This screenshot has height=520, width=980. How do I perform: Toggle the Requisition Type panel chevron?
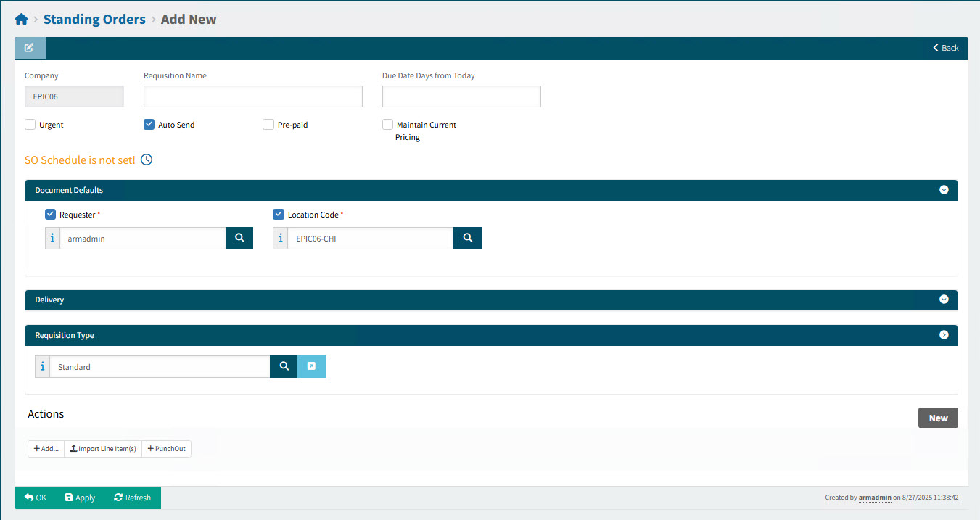point(944,335)
